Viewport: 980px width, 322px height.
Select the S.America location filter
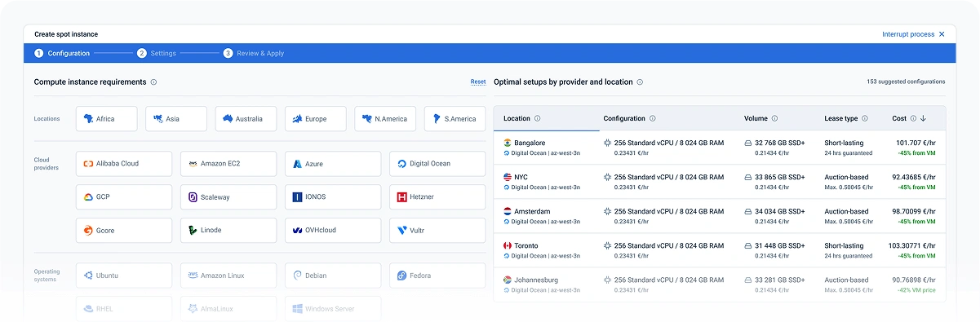pyautogui.click(x=455, y=119)
